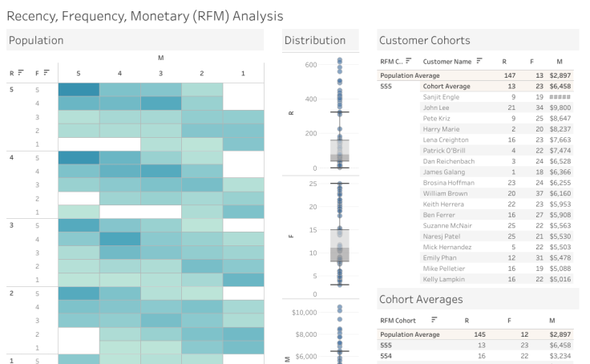The height and width of the screenshot is (364, 590).
Task: Click the Sanjit Engle customer name
Action: 441,96
